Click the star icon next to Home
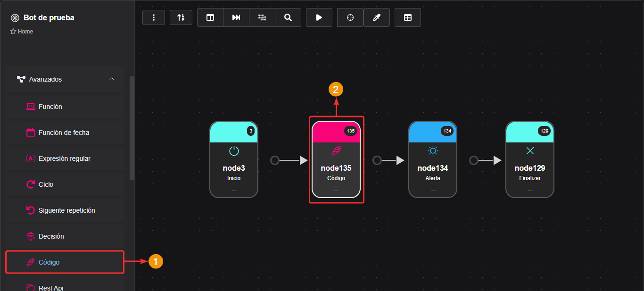 tap(13, 32)
